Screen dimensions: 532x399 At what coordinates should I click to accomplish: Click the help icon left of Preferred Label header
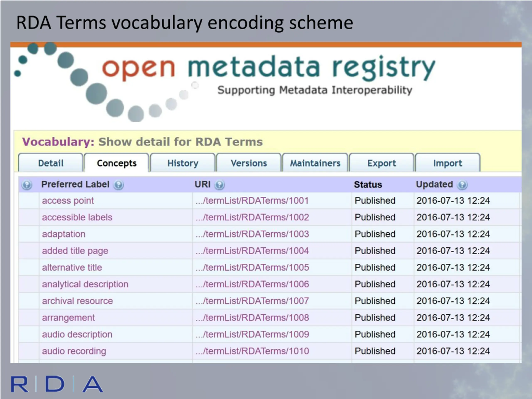(27, 185)
